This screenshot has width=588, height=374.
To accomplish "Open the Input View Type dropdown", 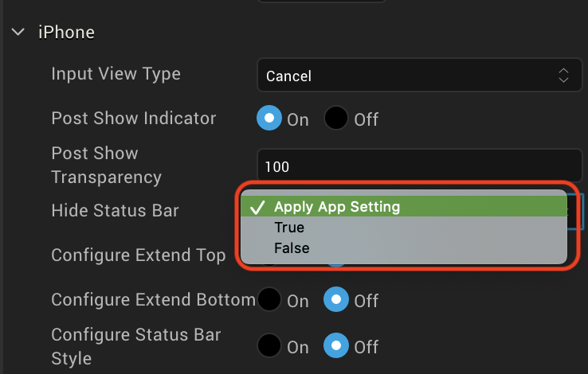I will 420,75.
